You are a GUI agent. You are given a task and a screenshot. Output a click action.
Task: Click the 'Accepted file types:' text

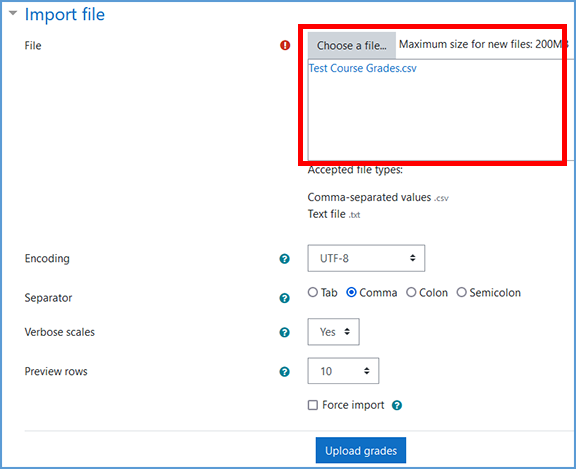click(x=355, y=170)
